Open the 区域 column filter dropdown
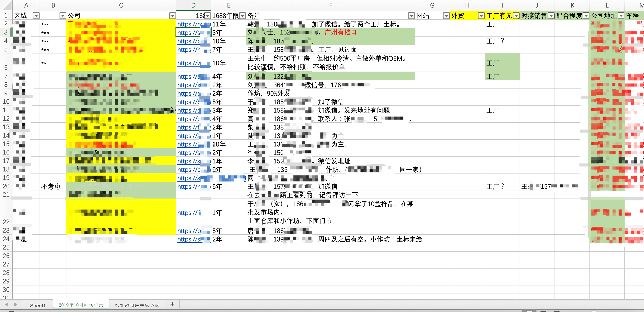This screenshot has height=312, width=644. click(36, 16)
